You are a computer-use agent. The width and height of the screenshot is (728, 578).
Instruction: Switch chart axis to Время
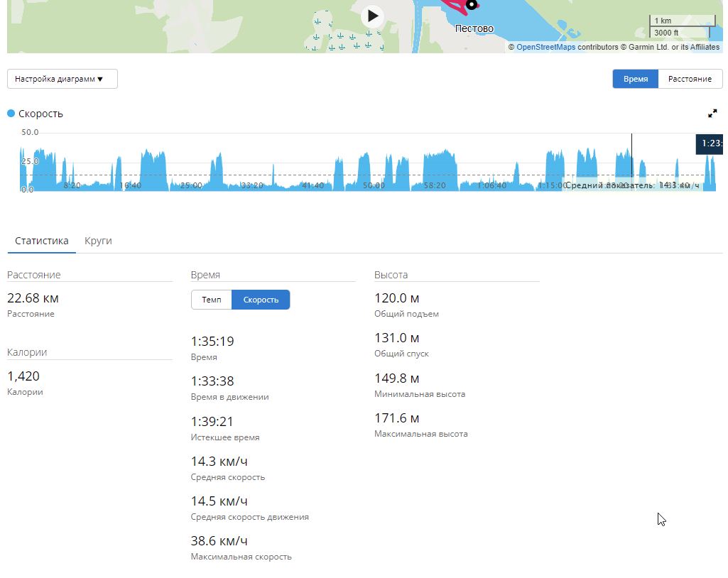(635, 79)
